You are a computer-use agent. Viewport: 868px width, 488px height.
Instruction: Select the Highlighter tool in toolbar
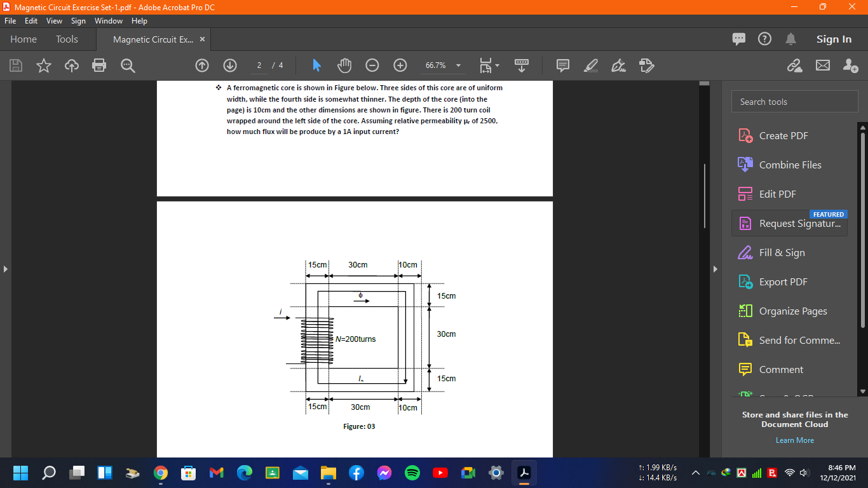[590, 65]
